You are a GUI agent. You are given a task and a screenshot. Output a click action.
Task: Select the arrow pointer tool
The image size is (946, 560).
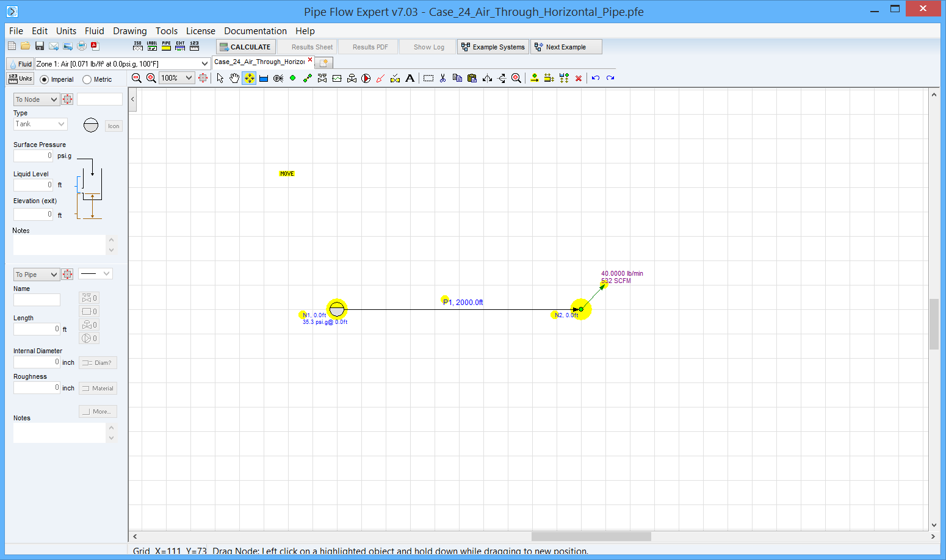[220, 78]
